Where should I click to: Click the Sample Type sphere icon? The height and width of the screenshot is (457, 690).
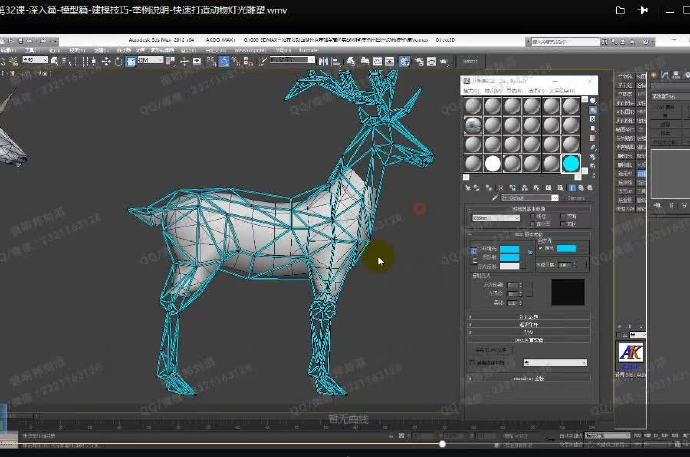tap(593, 100)
